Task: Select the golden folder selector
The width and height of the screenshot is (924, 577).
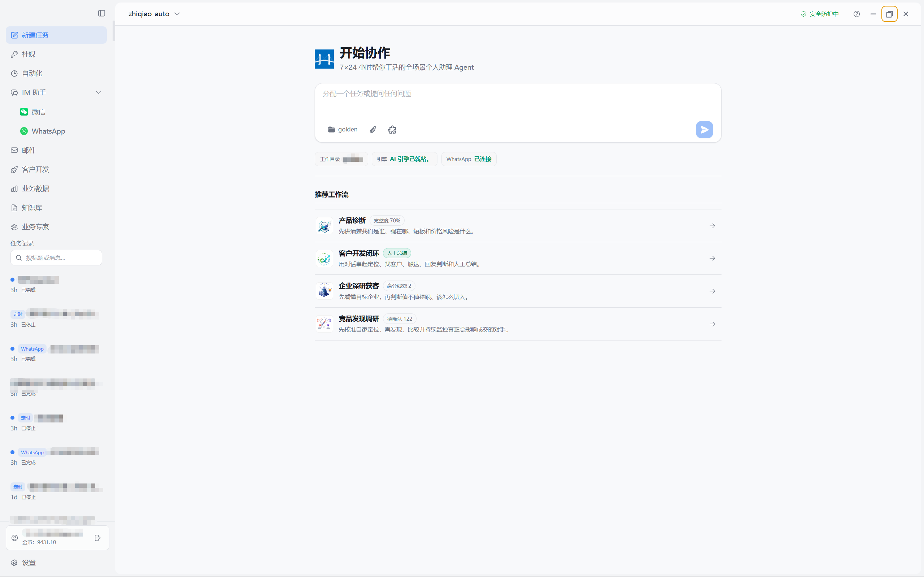Action: click(343, 130)
